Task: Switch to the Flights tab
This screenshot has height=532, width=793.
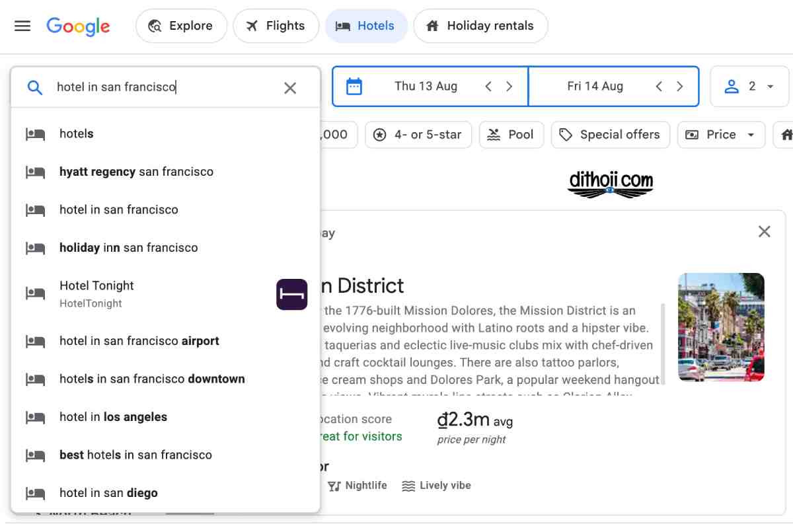Action: (276, 26)
